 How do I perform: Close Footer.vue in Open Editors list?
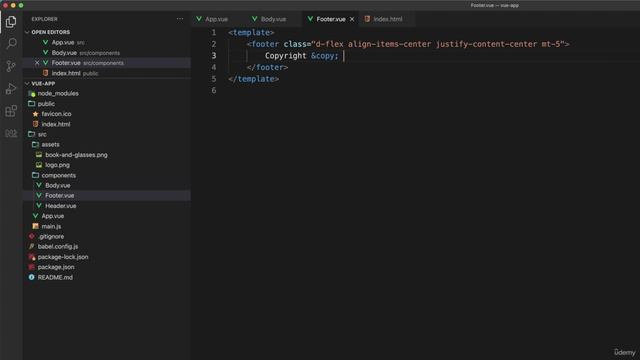pos(37,63)
